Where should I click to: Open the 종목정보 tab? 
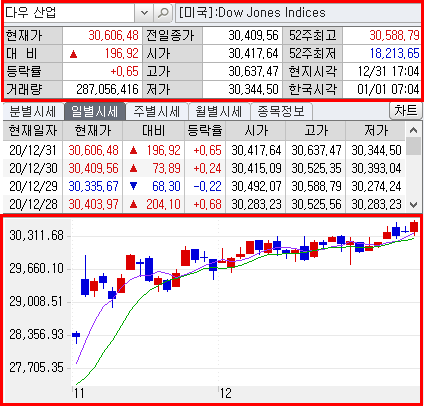[281, 112]
